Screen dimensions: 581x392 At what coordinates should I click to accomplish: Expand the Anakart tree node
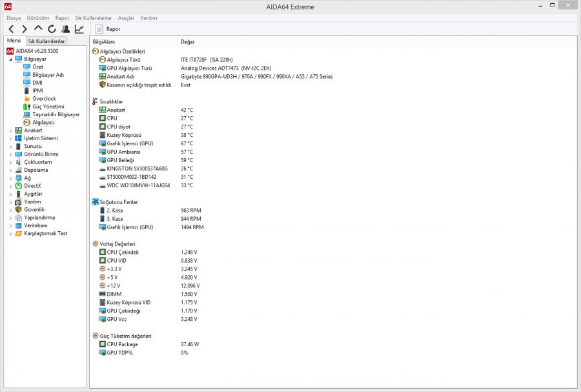tap(10, 131)
